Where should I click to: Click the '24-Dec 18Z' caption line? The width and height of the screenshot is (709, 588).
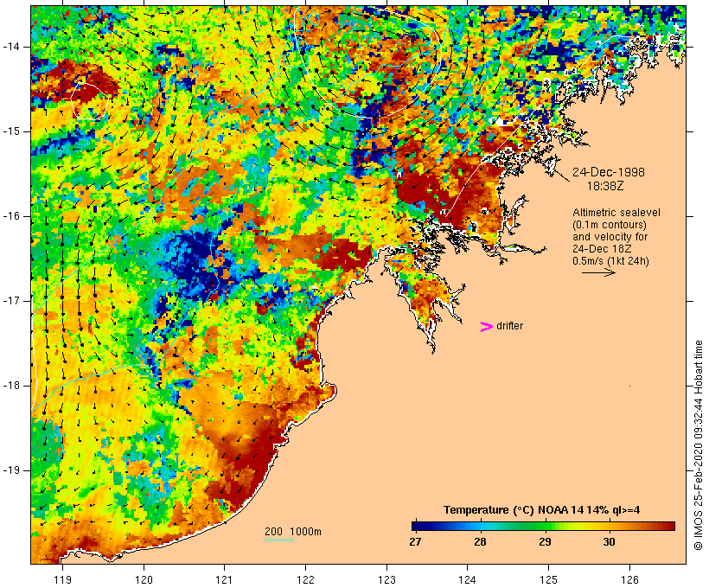(602, 249)
